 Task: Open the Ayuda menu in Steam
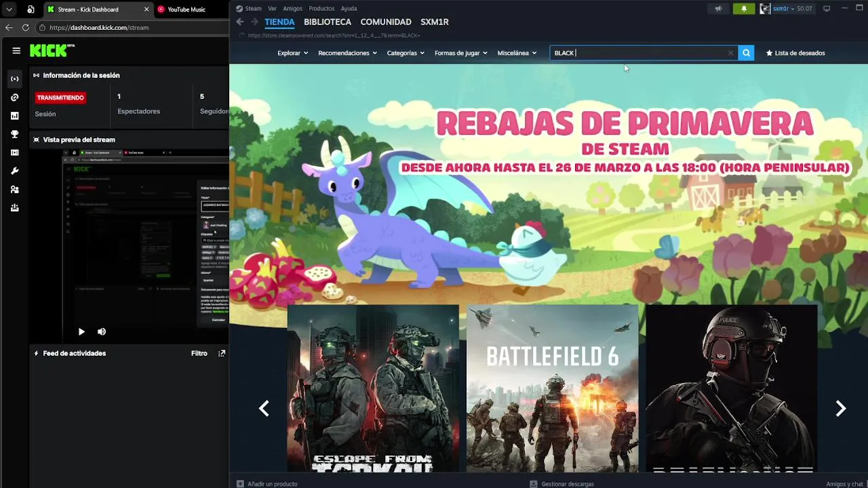point(349,9)
